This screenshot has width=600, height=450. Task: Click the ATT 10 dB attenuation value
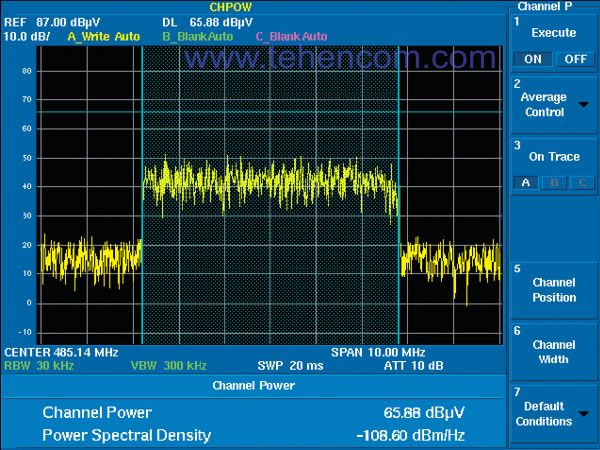pos(413,366)
